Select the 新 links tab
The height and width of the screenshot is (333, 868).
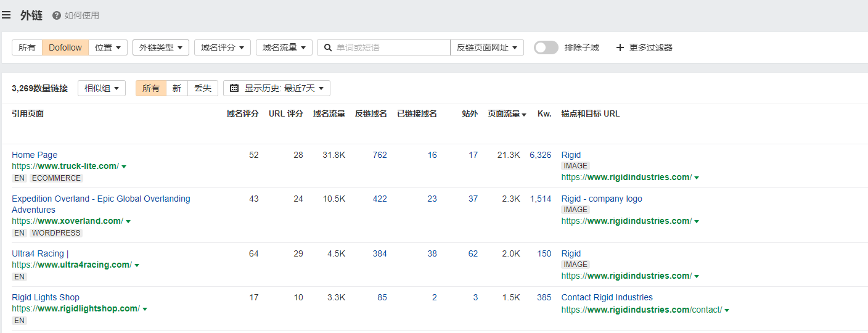click(x=177, y=88)
